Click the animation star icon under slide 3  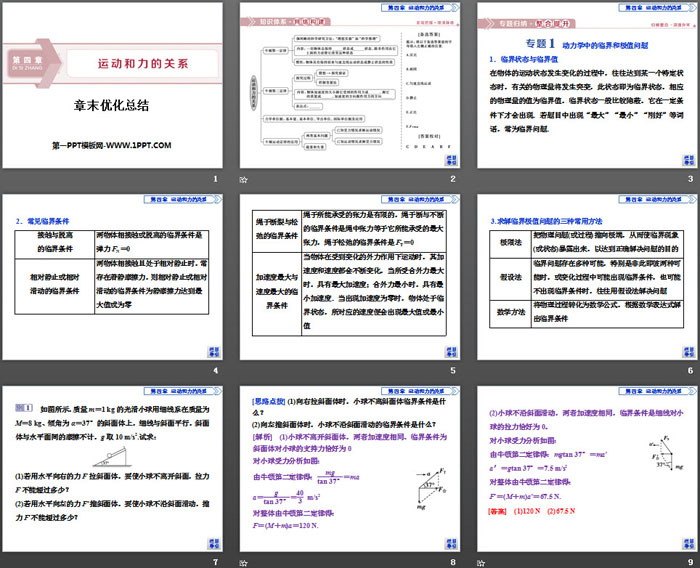click(483, 178)
